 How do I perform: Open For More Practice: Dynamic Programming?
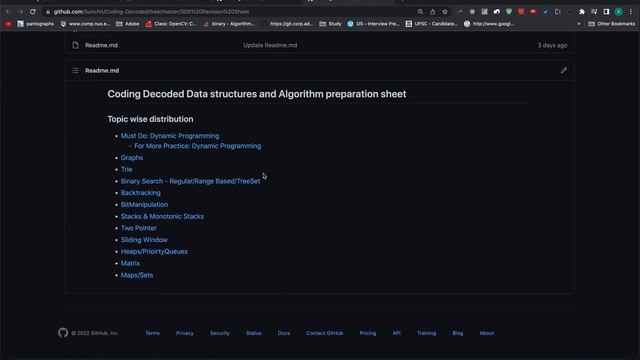coord(198,146)
